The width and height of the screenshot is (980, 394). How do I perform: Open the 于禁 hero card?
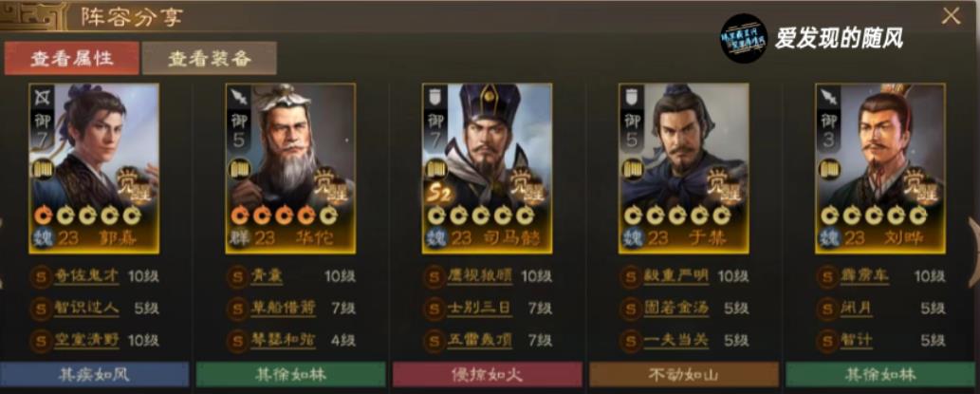coord(683,168)
